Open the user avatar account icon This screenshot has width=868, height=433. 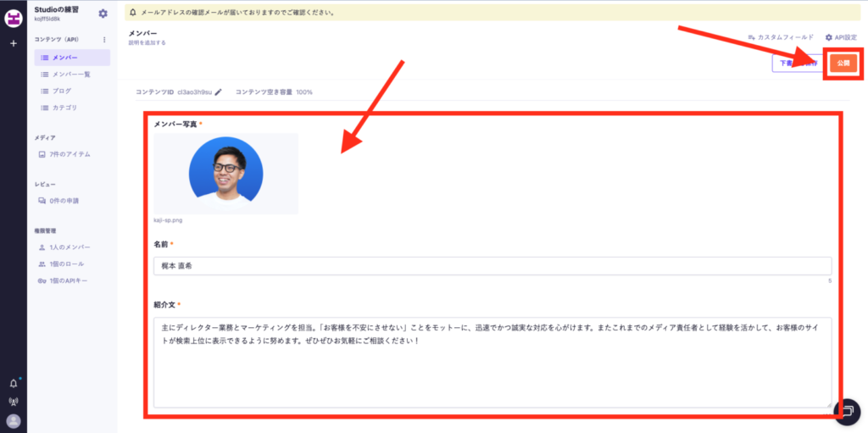[x=14, y=421]
